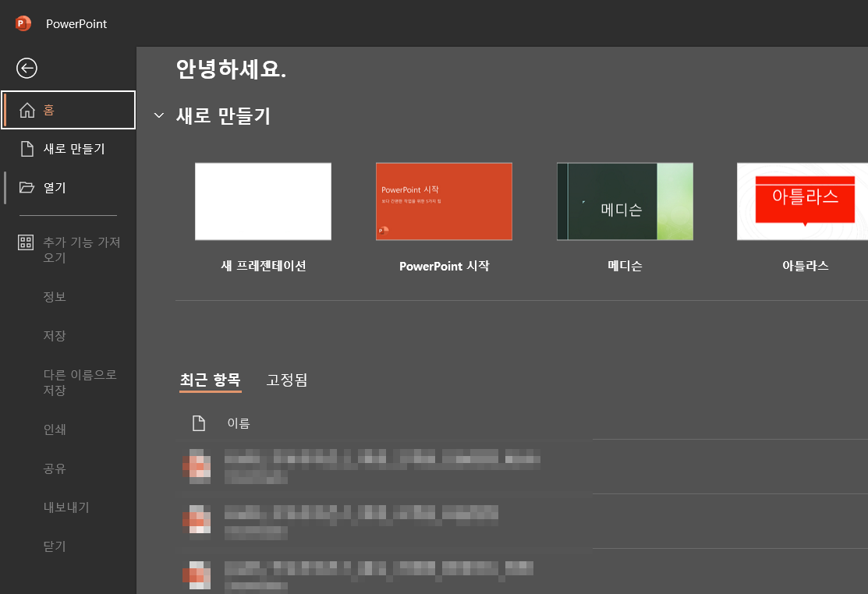Viewport: 868px width, 594px height.
Task: Click the open folder icon beside 열기
Action: point(27,188)
